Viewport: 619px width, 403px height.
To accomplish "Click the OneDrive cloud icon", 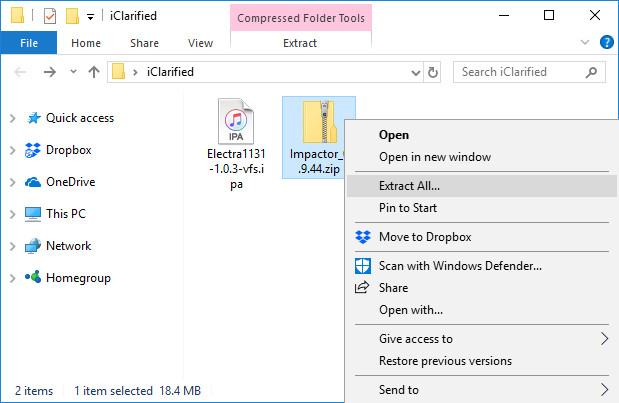I will [33, 182].
